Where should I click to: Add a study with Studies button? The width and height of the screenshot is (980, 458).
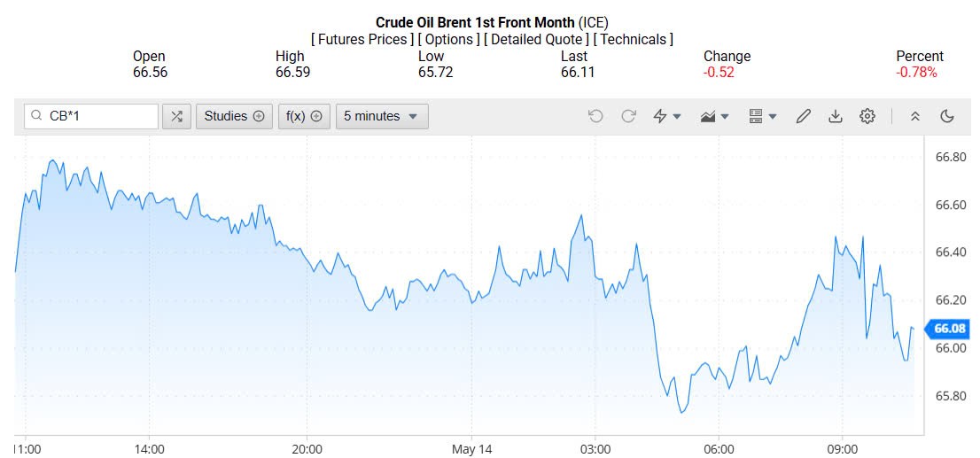point(234,116)
